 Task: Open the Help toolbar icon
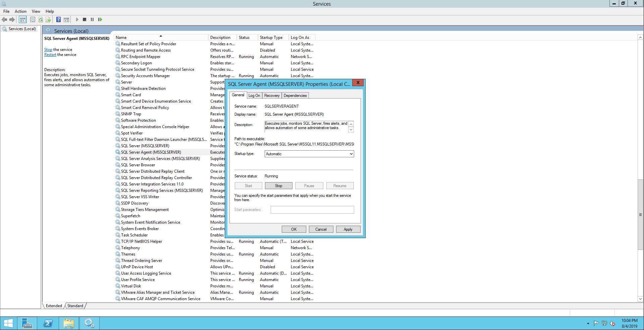tap(58, 20)
